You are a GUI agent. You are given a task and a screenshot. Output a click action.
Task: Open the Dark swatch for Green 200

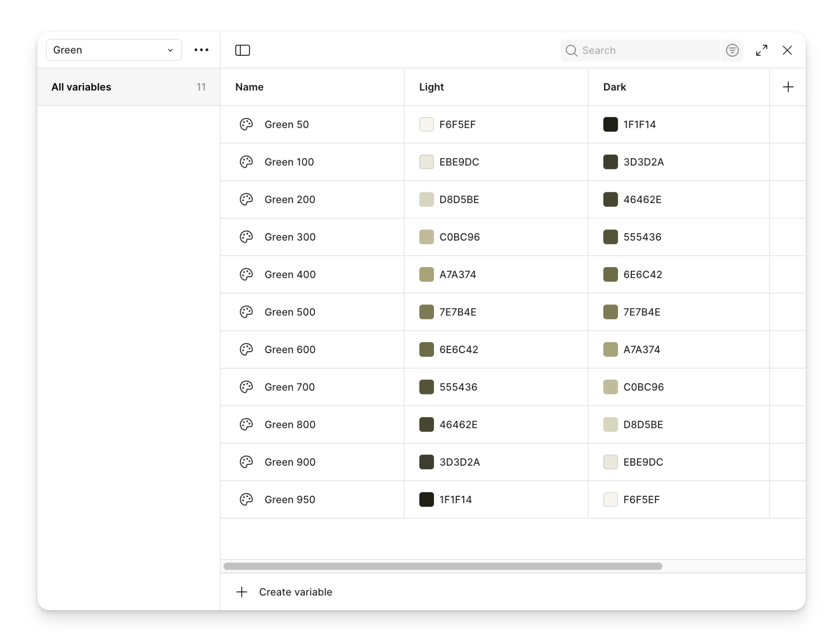point(610,199)
